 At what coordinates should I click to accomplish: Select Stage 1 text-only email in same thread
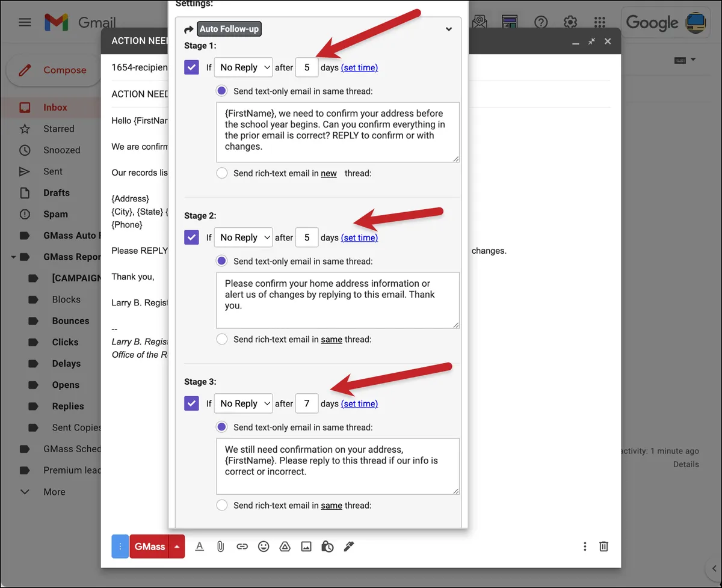(x=222, y=91)
